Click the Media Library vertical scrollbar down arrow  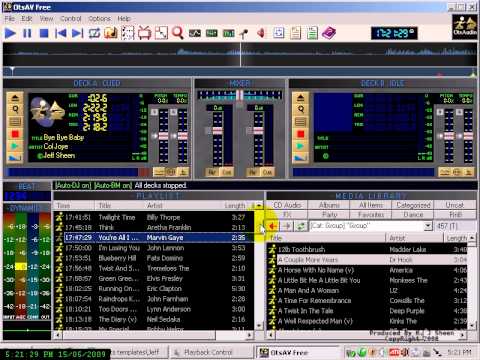point(471,325)
